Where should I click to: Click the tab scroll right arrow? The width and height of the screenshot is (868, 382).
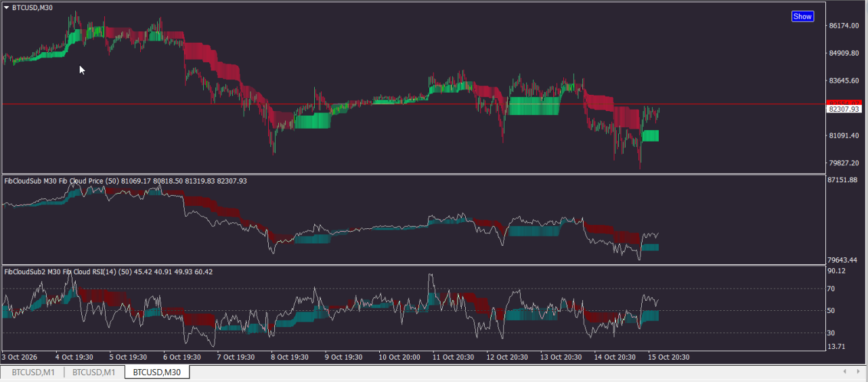point(859,372)
